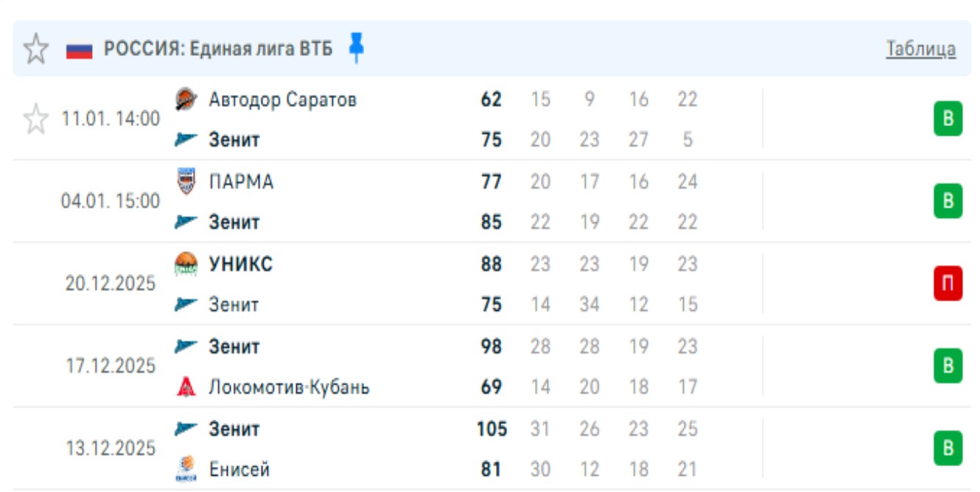980x492 pixels.
Task: Click the Енисей team logo
Action: coord(186,468)
